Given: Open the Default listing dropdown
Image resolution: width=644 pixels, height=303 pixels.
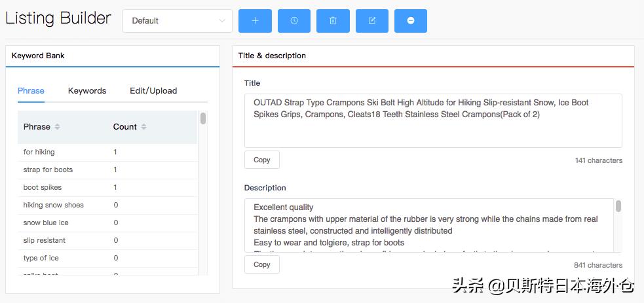Looking at the screenshot, I should pyautogui.click(x=177, y=21).
